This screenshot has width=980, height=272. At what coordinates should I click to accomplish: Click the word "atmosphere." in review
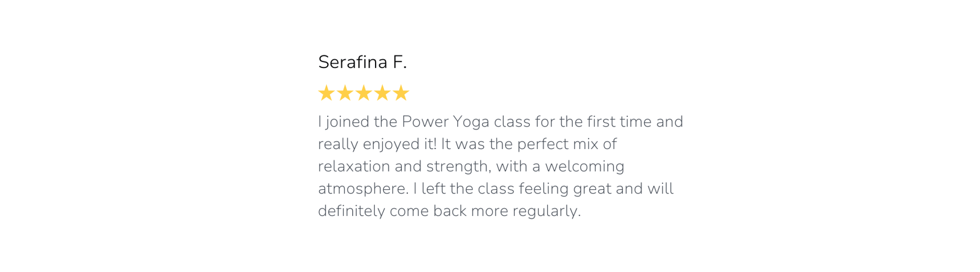coord(363,189)
